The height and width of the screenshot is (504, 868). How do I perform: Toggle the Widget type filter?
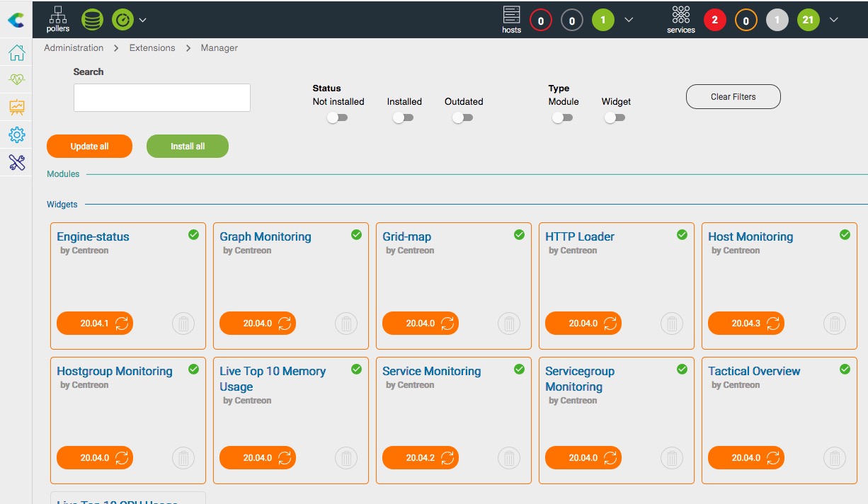[615, 118]
